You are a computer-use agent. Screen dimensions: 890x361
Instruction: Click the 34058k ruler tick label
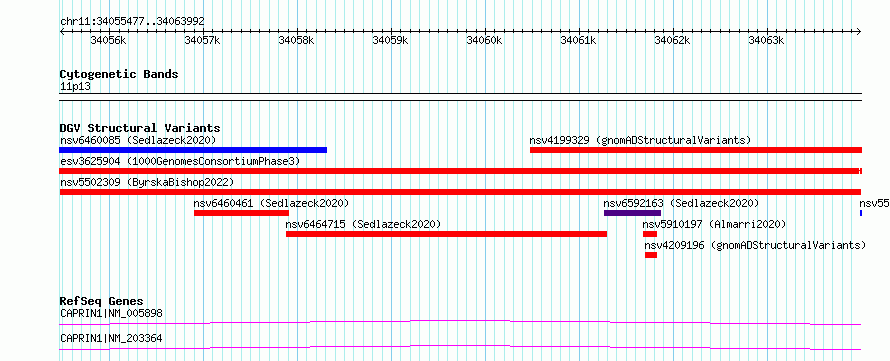click(297, 41)
